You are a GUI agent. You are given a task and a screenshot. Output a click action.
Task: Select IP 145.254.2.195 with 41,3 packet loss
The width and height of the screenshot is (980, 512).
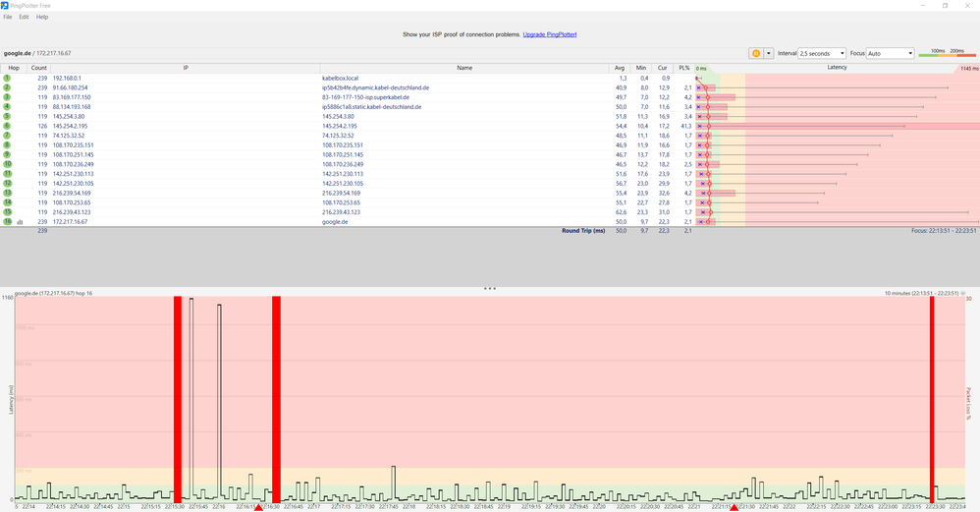(70, 126)
